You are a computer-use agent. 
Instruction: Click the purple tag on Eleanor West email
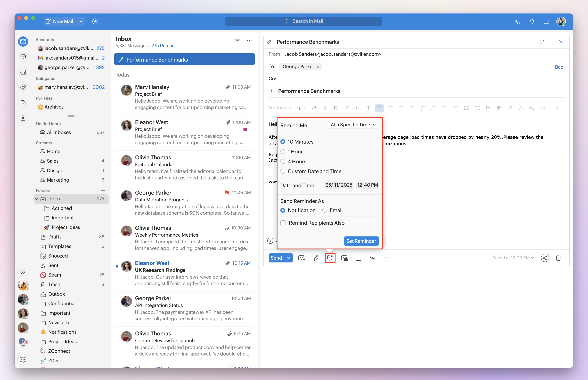tap(245, 129)
